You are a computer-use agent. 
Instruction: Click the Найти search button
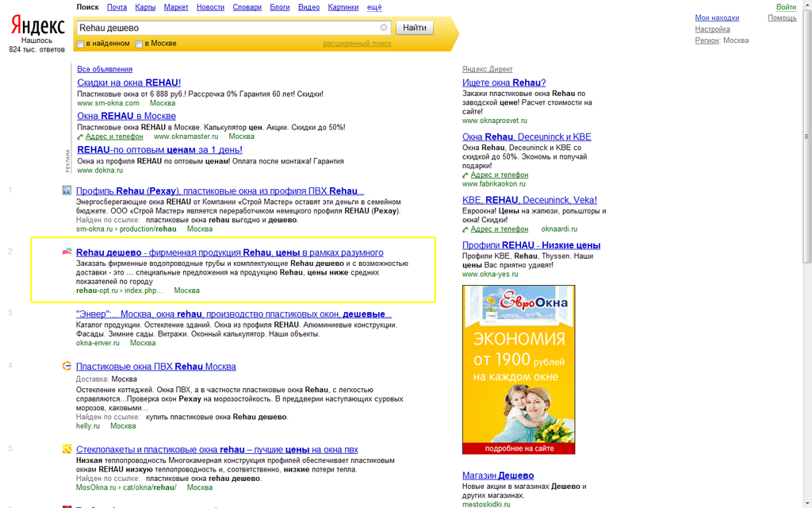pyautogui.click(x=414, y=28)
